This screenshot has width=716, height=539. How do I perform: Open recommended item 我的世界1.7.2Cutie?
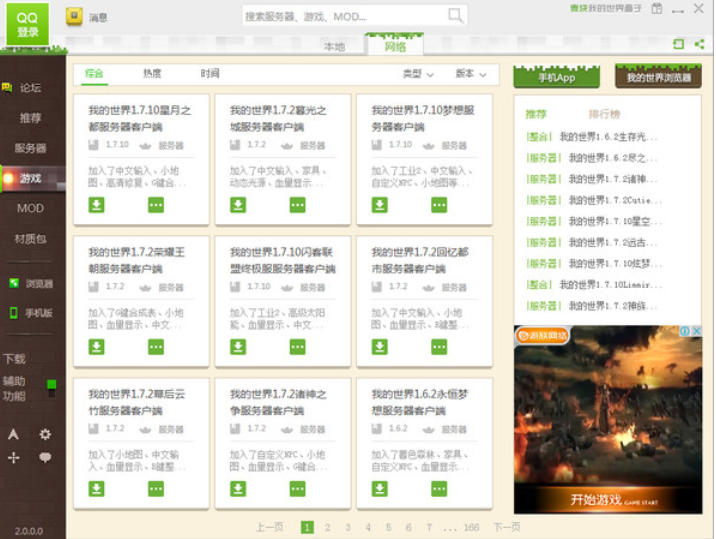[616, 200]
